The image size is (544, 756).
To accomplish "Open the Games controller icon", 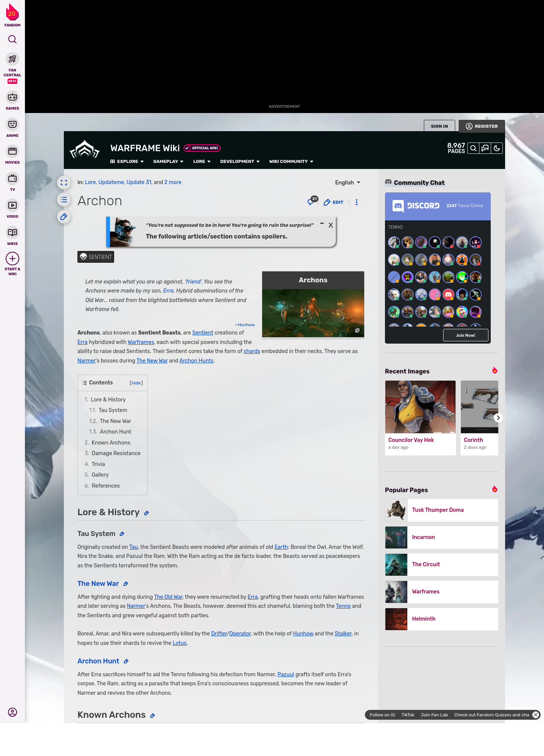I will coord(12,97).
